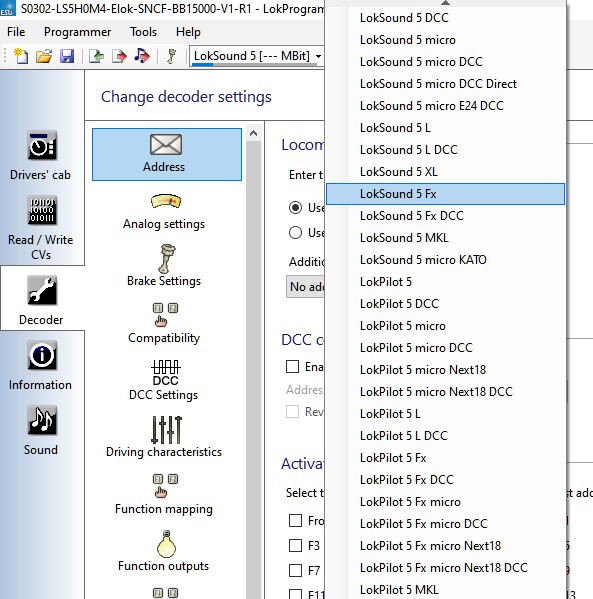The width and height of the screenshot is (593, 599).
Task: Open a project with the folder icon
Action: tap(44, 56)
